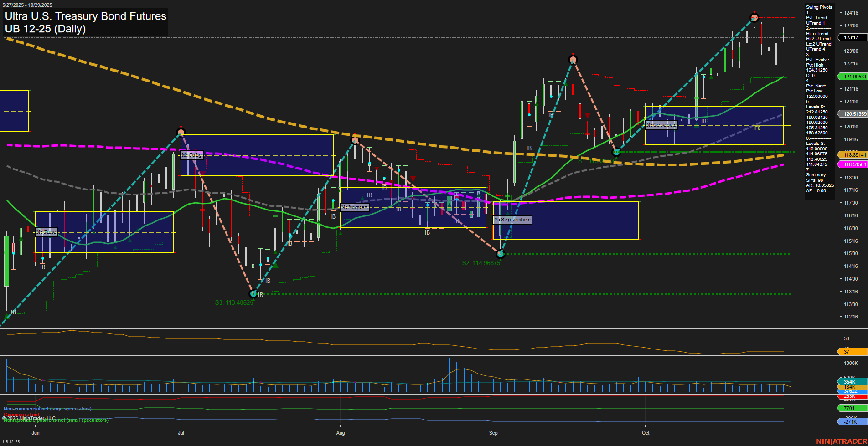
Task: Click the orange 118.89141 price marker
Action: 852,155
